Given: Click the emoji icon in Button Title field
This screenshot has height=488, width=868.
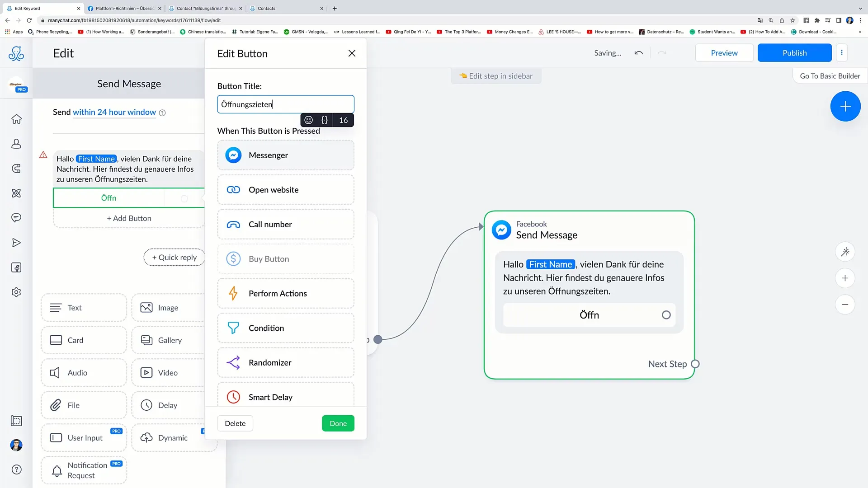Looking at the screenshot, I should click(x=309, y=120).
